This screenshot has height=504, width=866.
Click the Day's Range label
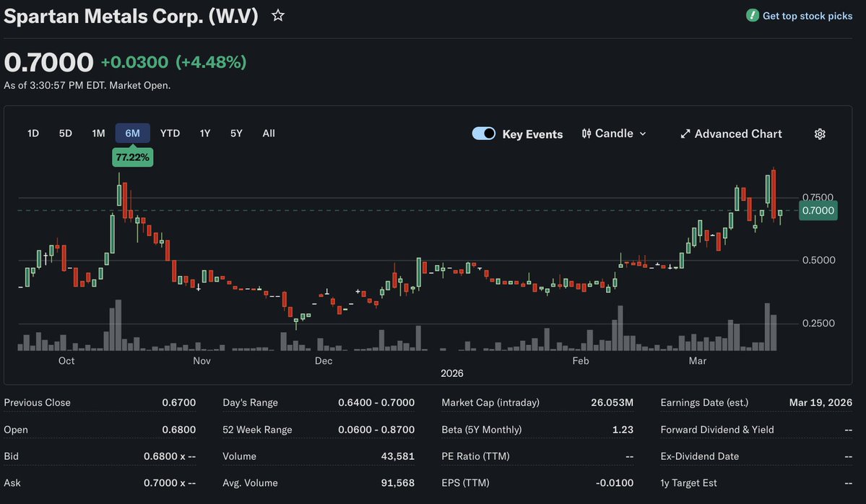coord(250,402)
